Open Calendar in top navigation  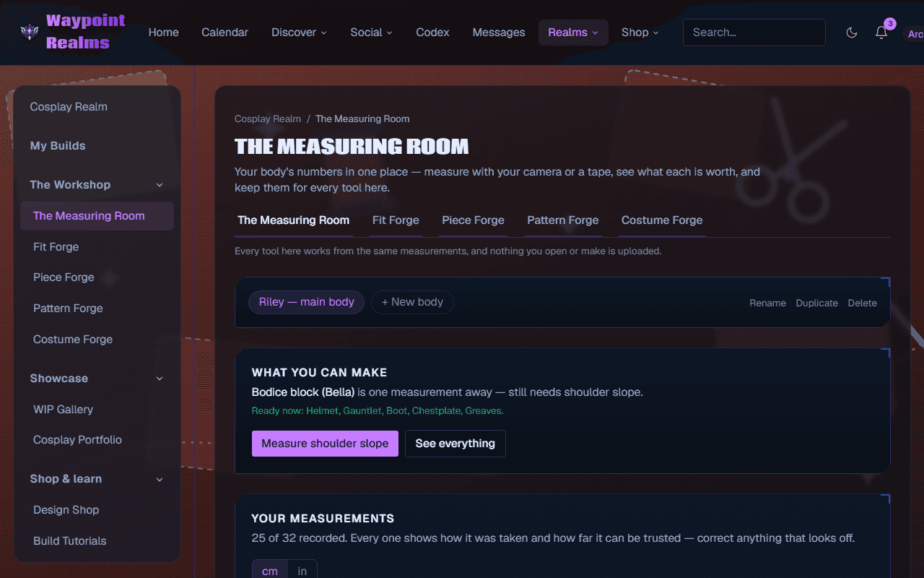(x=225, y=33)
